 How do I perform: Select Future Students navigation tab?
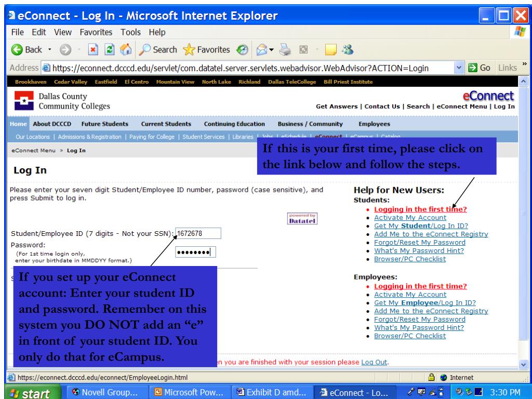(105, 124)
